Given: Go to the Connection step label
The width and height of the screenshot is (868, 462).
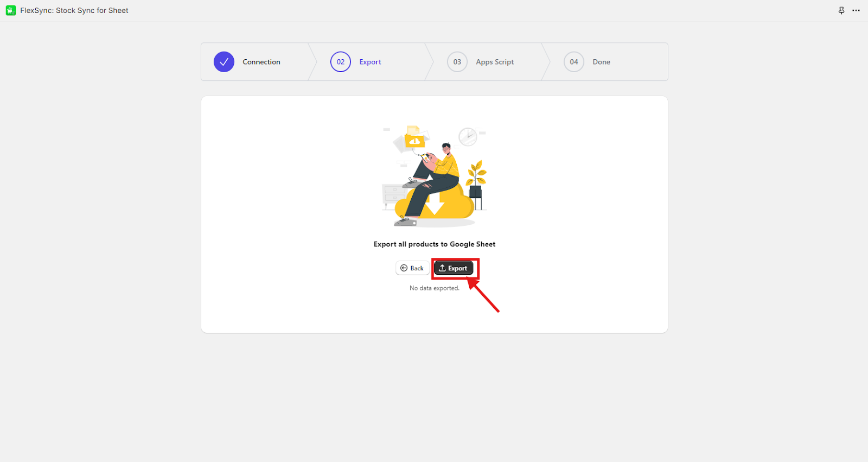Looking at the screenshot, I should pos(261,62).
